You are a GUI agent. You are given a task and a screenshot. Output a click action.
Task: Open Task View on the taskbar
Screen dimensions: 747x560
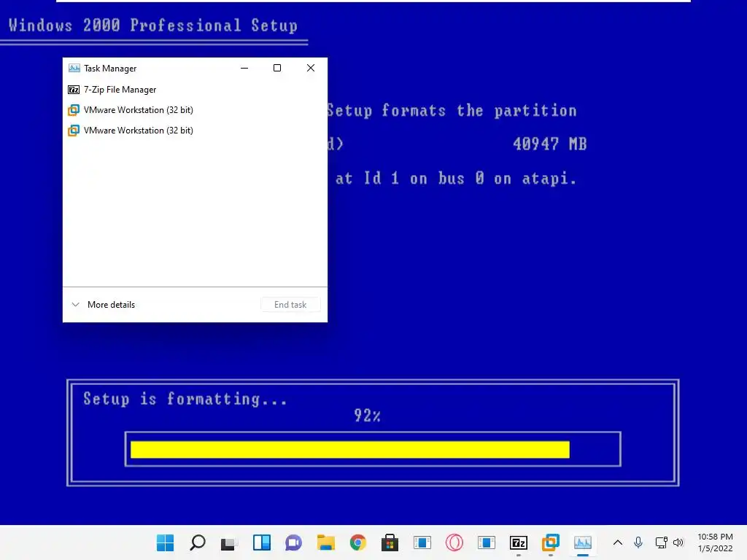click(229, 542)
